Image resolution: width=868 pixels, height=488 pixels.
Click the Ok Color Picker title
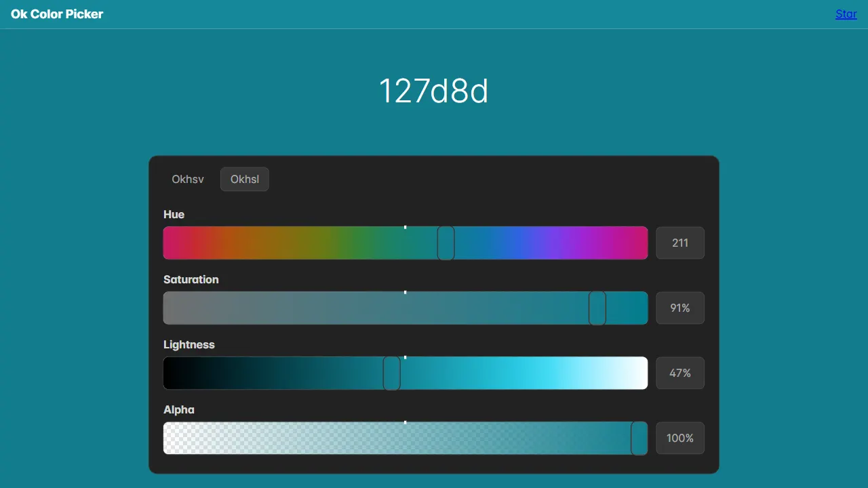click(57, 14)
